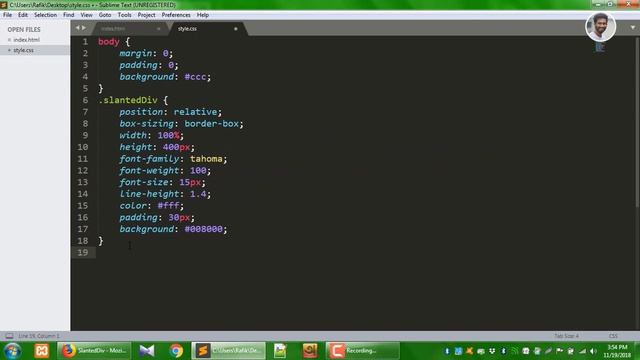Viewport: 640px width, 360px height.
Task: Open the Help menu
Action: 203,15
